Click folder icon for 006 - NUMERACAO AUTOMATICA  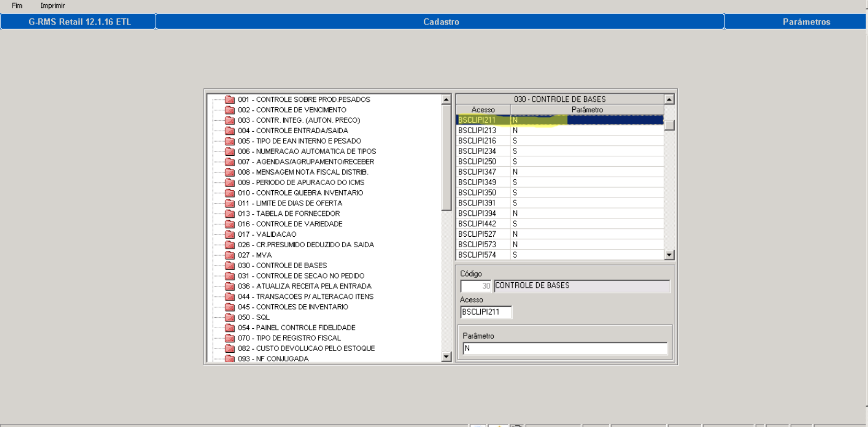(x=229, y=151)
